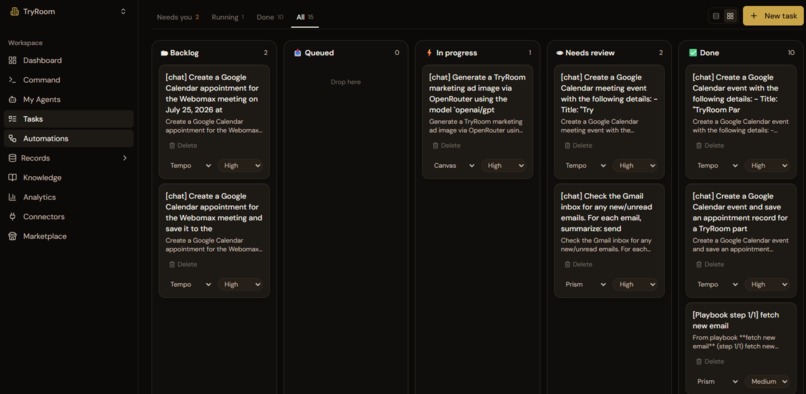
Task: Click the Done column checkmark icon
Action: [693, 52]
